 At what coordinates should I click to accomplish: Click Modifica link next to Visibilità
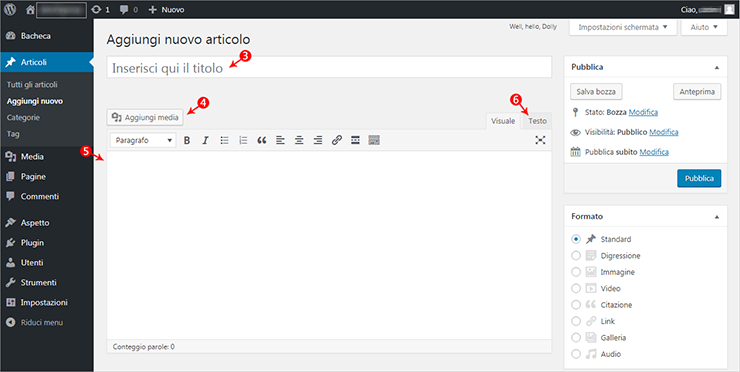click(664, 132)
